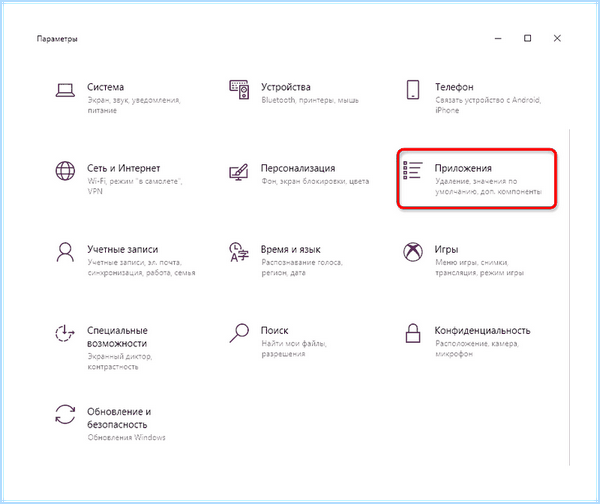Viewport: 600px width, 504px height.
Task: Click the Обновление и безопасность arrows icon
Action: click(65, 414)
